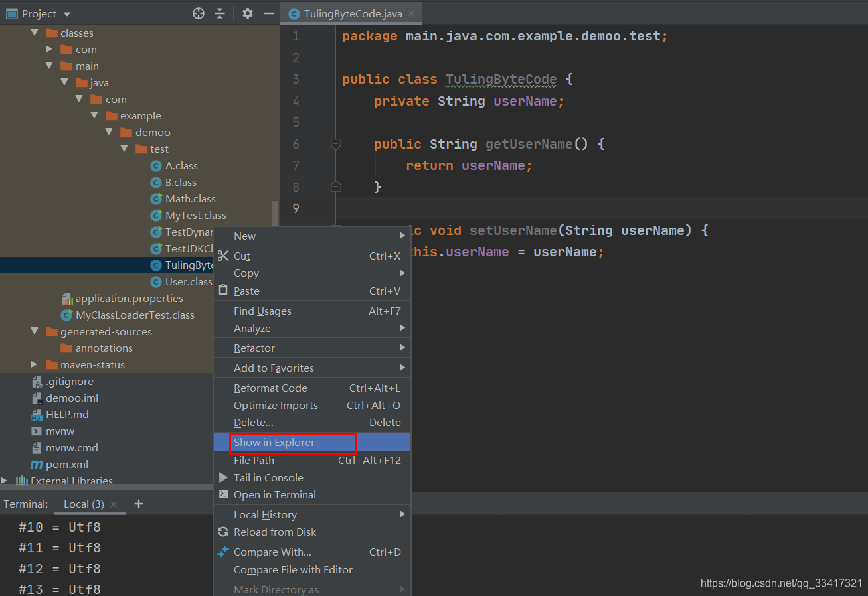Collapse the java folder
The image size is (868, 596).
coord(64,82)
